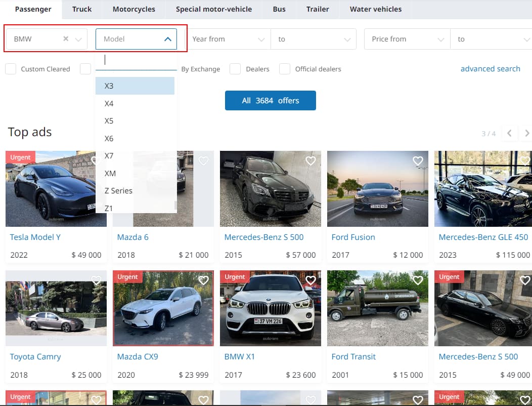Screen dimensions: 532x406
Task: Open the Toyota Camry listing title
Action: coord(35,357)
